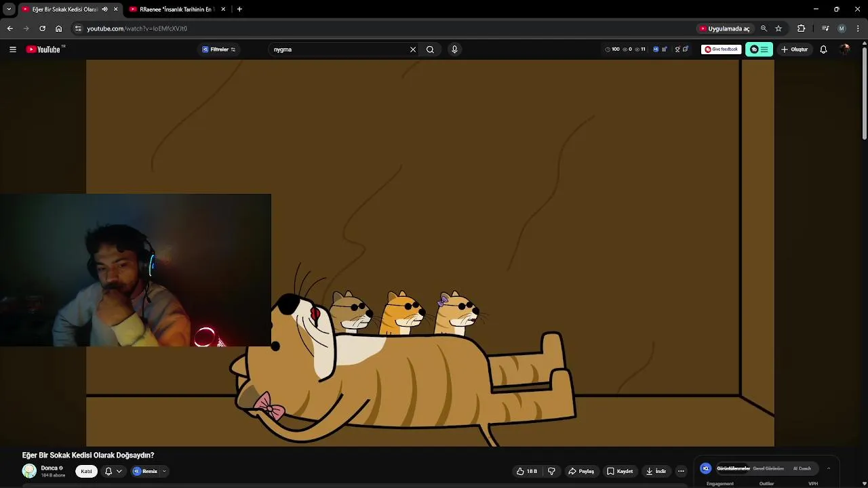Run search with magnifier button

pyautogui.click(x=430, y=49)
